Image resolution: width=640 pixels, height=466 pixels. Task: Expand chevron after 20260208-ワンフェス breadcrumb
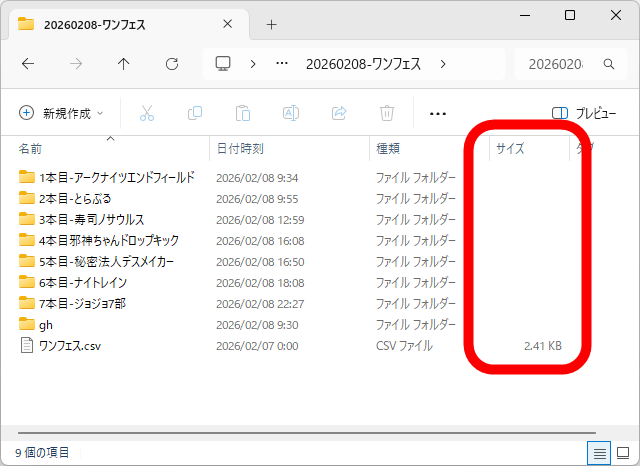(443, 63)
